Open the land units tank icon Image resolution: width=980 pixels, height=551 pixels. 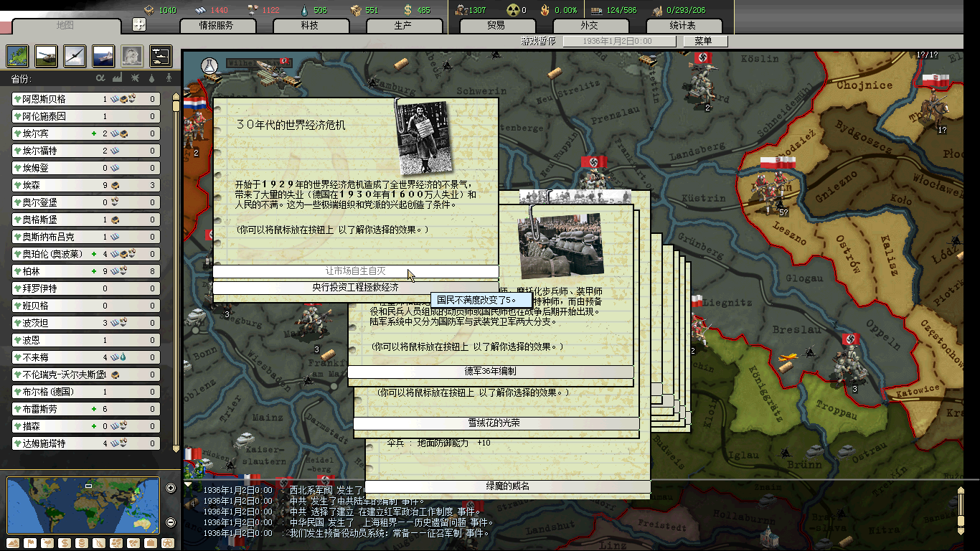tap(46, 55)
